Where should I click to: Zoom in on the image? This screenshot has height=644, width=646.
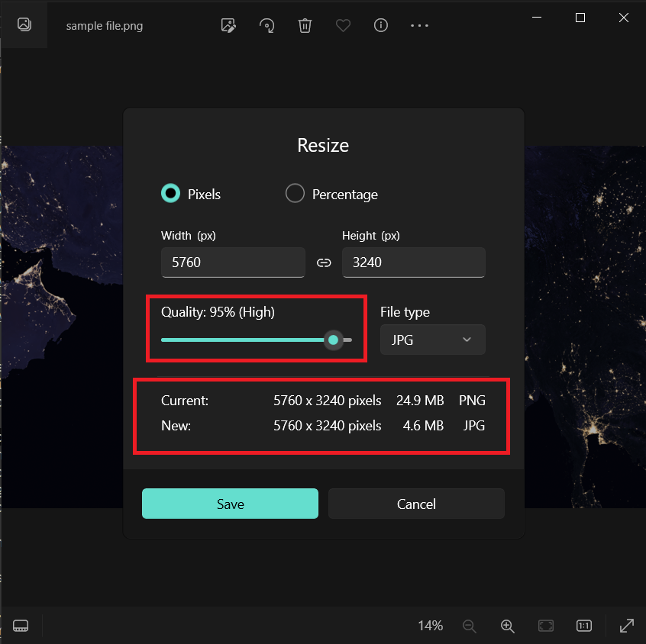(x=507, y=626)
